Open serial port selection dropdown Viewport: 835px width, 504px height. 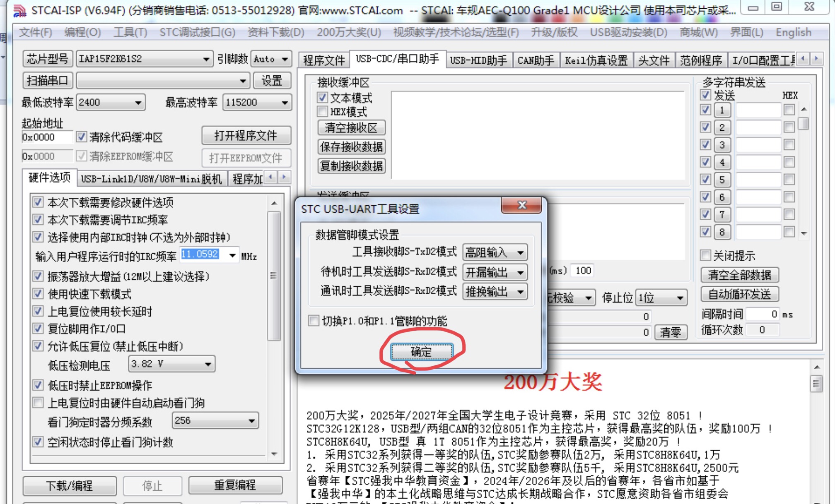click(x=163, y=81)
